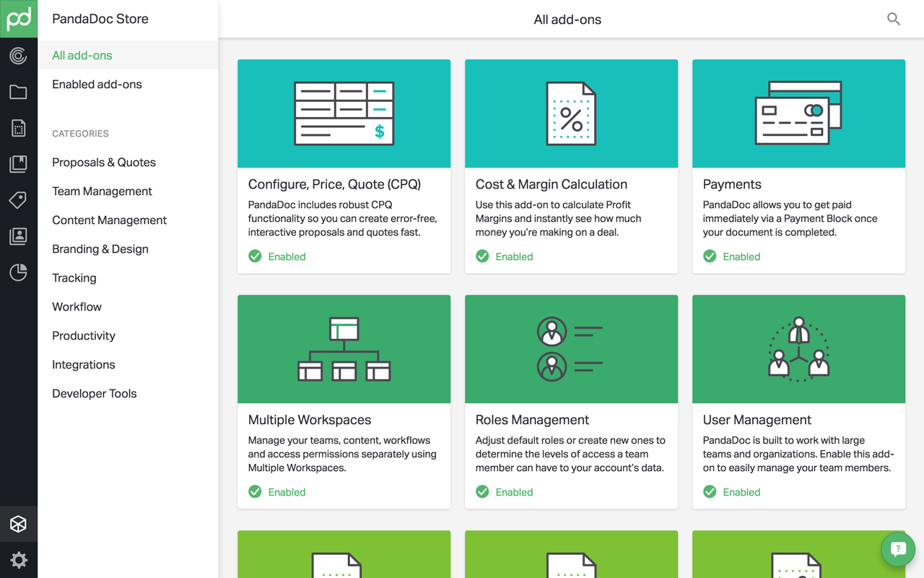Click description starting "PandaDoc includes robust CPQ"
924x578 pixels.
point(343,219)
